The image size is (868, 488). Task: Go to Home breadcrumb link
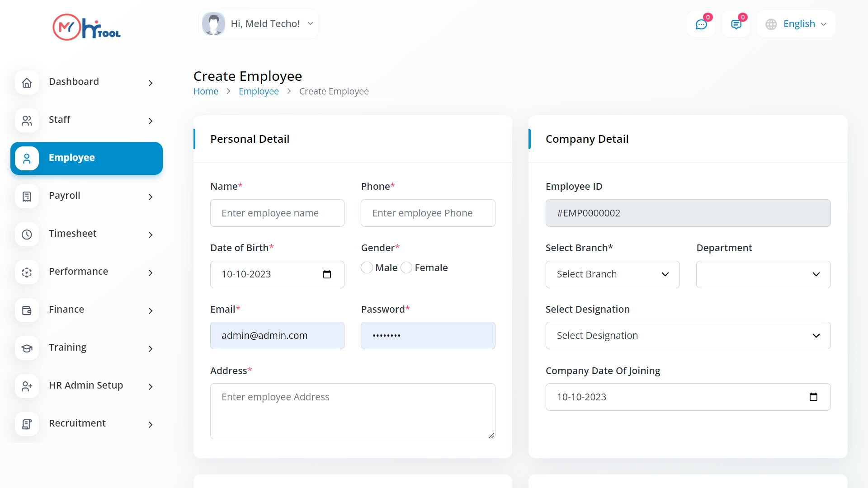206,91
